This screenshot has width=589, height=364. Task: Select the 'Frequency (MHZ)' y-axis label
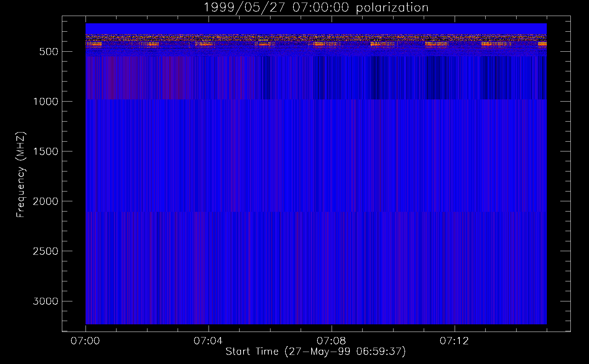[21, 175]
